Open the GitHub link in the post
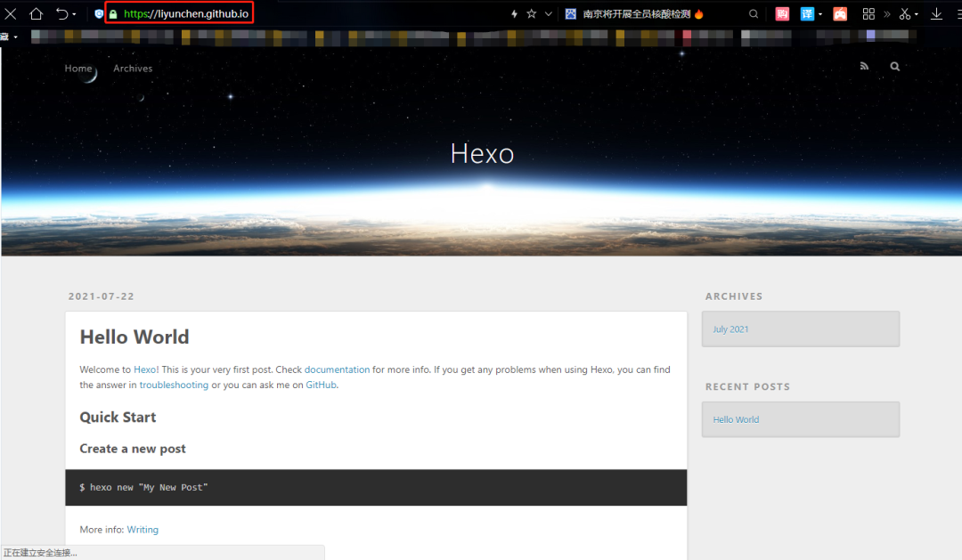Viewport: 962px width, 560px height. pos(321,385)
